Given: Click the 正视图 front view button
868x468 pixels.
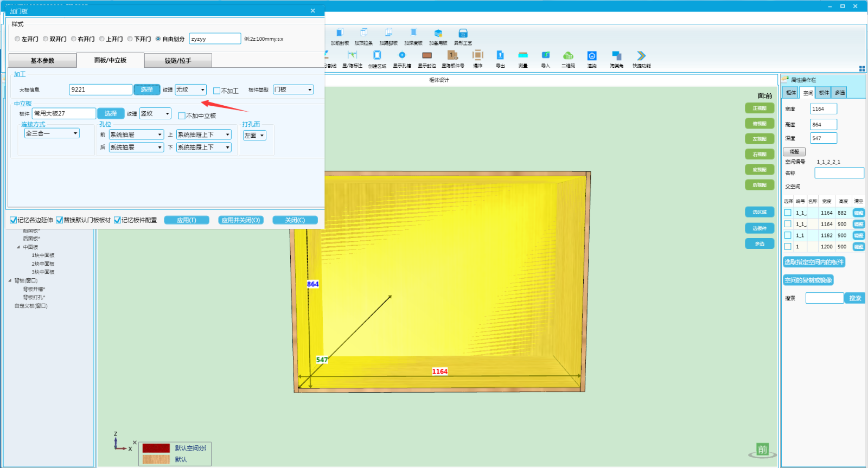Looking at the screenshot, I should tap(759, 108).
